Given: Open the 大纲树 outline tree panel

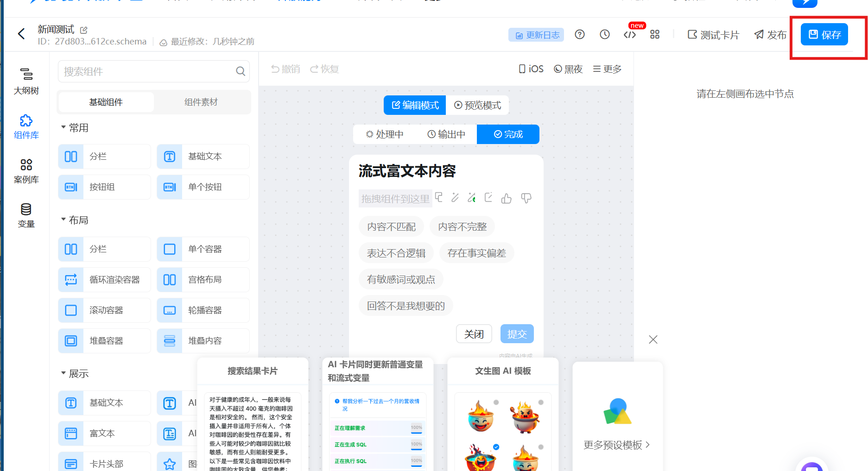Looking at the screenshot, I should click(26, 82).
